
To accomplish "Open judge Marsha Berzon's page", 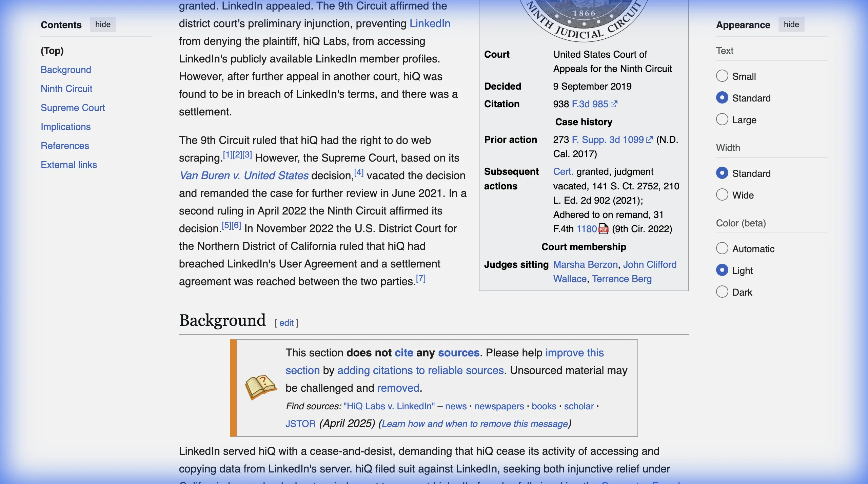I will (x=585, y=264).
